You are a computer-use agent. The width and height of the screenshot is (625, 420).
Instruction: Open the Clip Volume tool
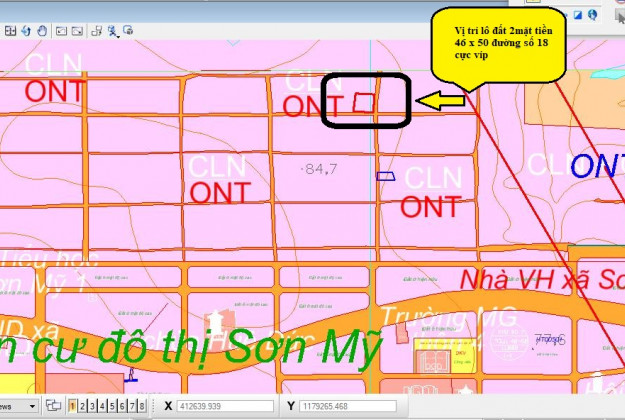coord(113,31)
